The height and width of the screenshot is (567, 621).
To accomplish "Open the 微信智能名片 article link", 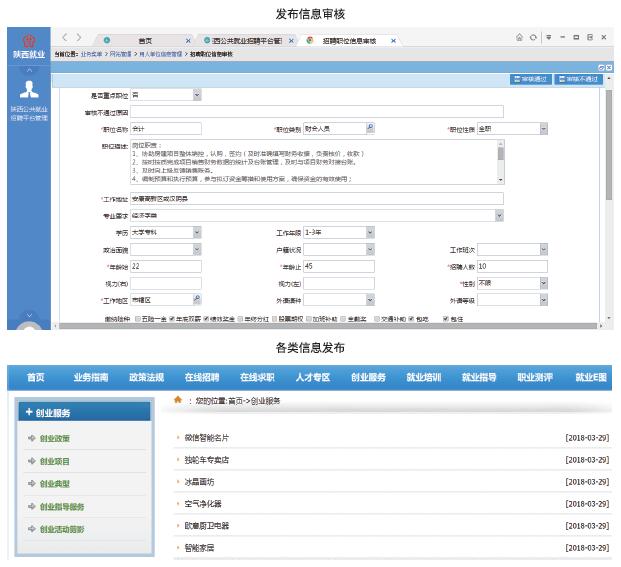I will click(207, 438).
